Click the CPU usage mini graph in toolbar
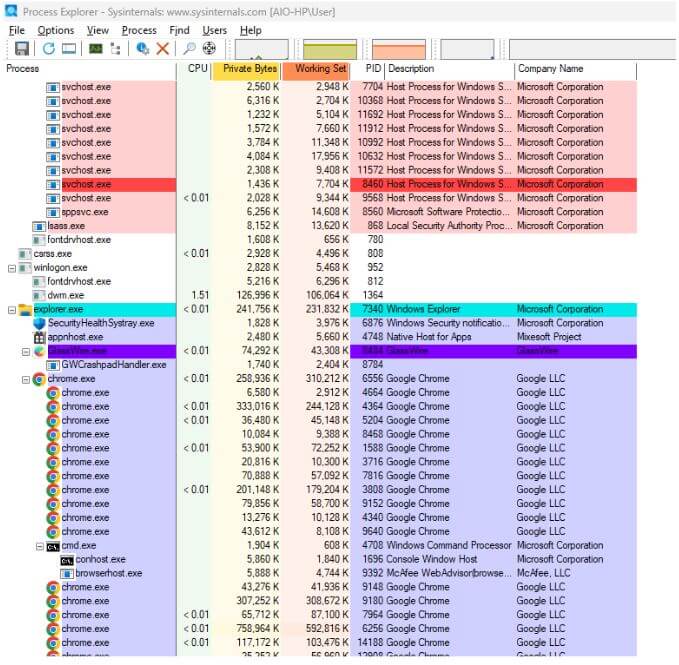The width and height of the screenshot is (679, 665). click(262, 49)
